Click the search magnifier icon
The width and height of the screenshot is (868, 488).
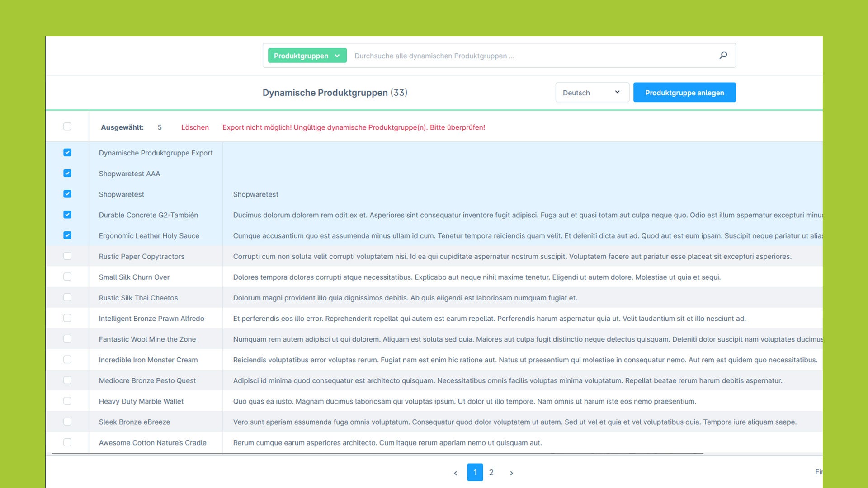[723, 55]
